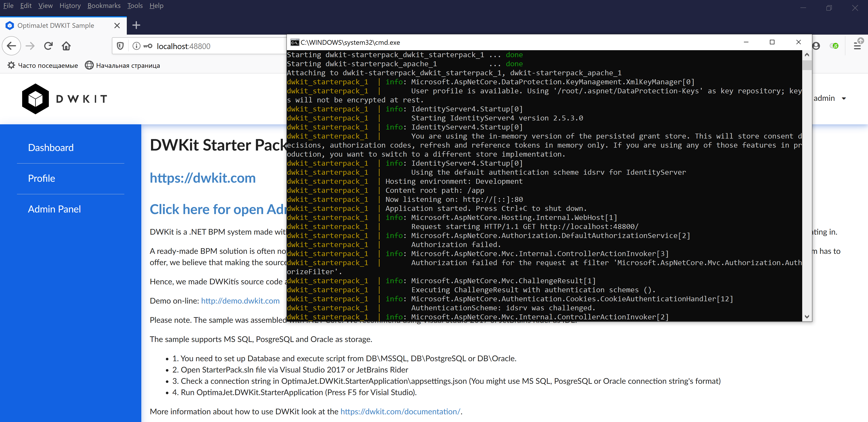Viewport: 868px width, 422px height.
Task: Click the forward navigation arrow
Action: point(30,46)
